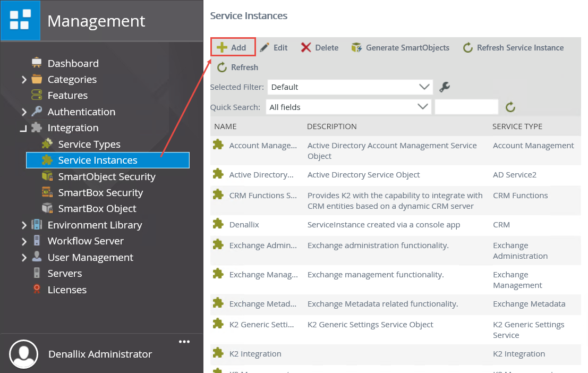
Task: Click the Denallix service instance puzzle icon
Action: pyautogui.click(x=218, y=224)
